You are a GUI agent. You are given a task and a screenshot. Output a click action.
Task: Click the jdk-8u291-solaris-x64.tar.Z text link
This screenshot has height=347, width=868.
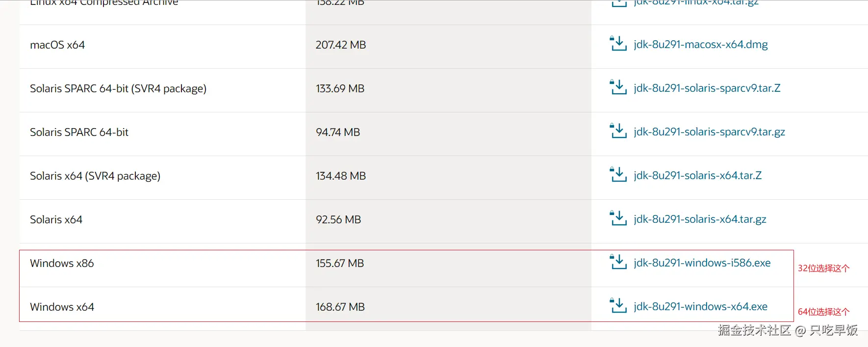(697, 176)
